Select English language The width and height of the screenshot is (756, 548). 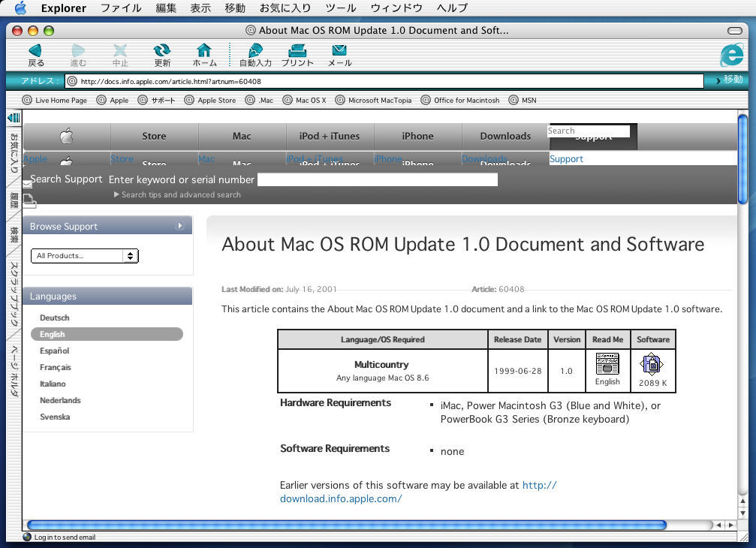click(x=107, y=334)
